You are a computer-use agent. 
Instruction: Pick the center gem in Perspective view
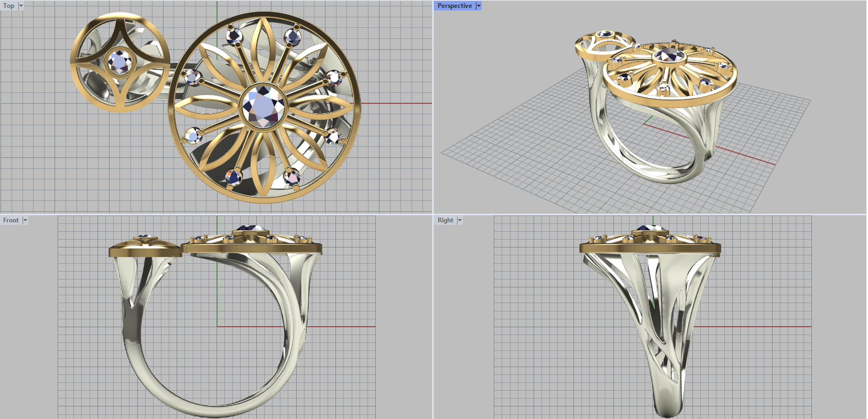[x=668, y=55]
